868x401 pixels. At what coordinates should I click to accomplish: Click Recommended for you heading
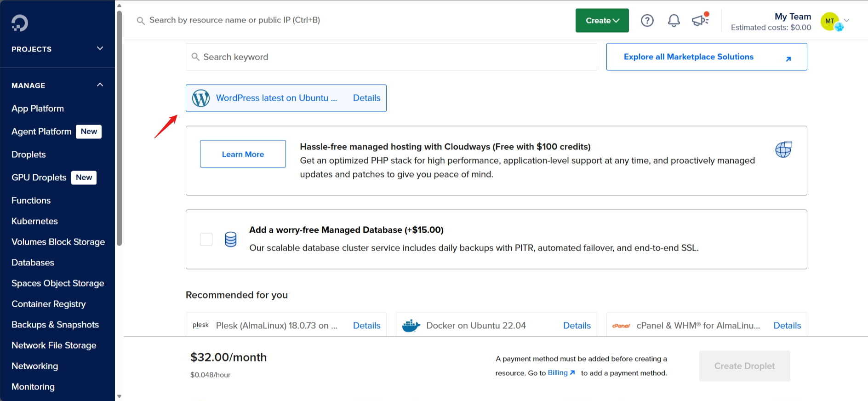click(x=237, y=295)
